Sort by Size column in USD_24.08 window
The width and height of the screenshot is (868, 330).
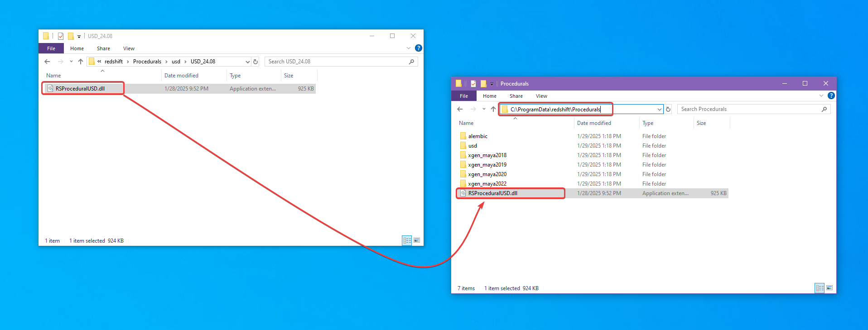(x=289, y=76)
